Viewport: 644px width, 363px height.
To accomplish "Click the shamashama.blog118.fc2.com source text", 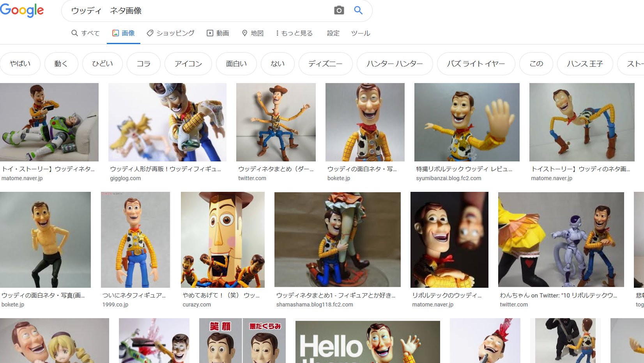I will [315, 305].
